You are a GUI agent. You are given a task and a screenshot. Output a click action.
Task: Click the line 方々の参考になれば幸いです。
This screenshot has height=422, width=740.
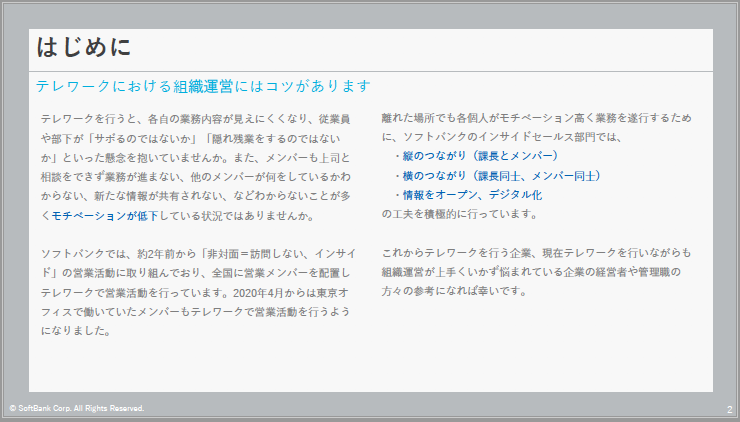point(454,291)
